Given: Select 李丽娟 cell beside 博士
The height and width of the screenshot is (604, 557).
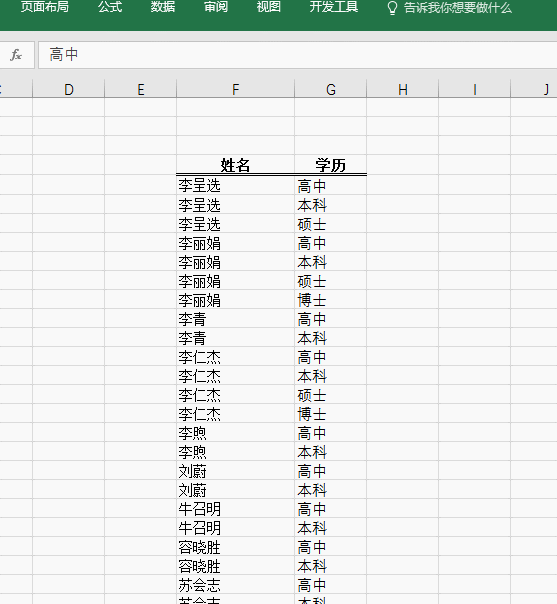Looking at the screenshot, I should pyautogui.click(x=235, y=299).
